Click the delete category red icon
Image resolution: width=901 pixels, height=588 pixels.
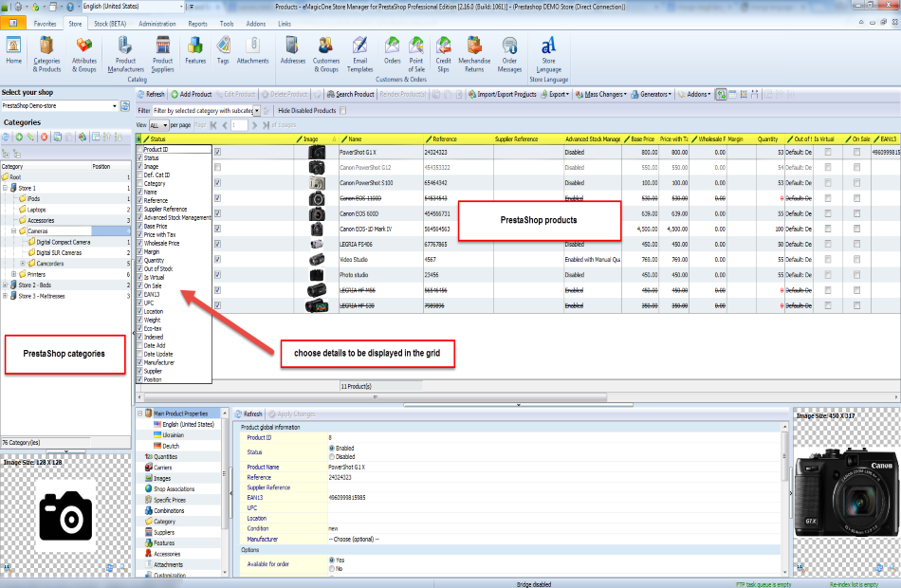pos(44,137)
